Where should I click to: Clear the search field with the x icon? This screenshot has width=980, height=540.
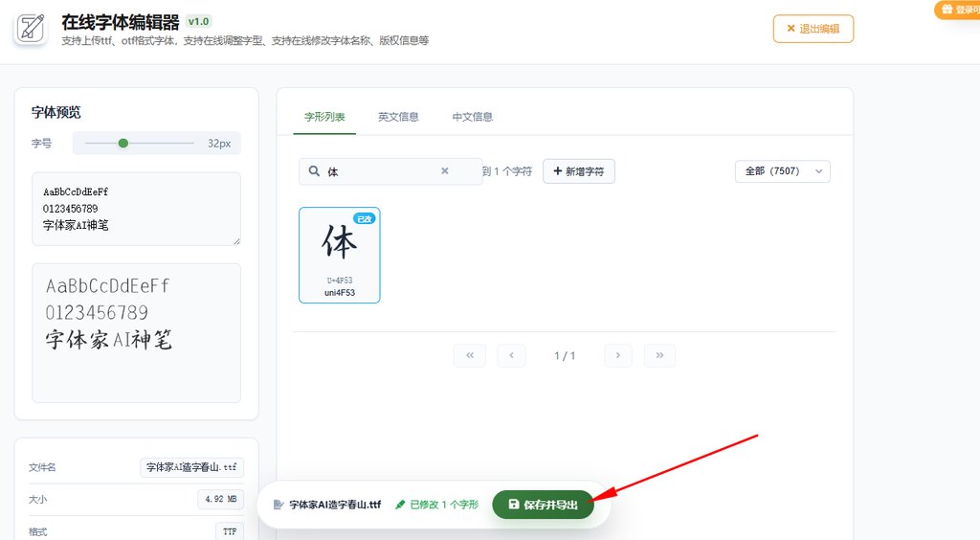click(x=444, y=170)
